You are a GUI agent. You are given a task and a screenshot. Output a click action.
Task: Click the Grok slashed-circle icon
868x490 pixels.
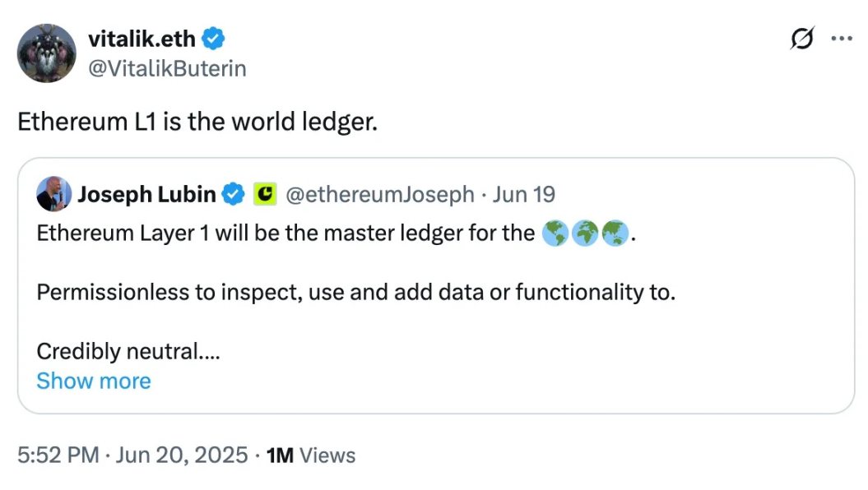(x=802, y=39)
